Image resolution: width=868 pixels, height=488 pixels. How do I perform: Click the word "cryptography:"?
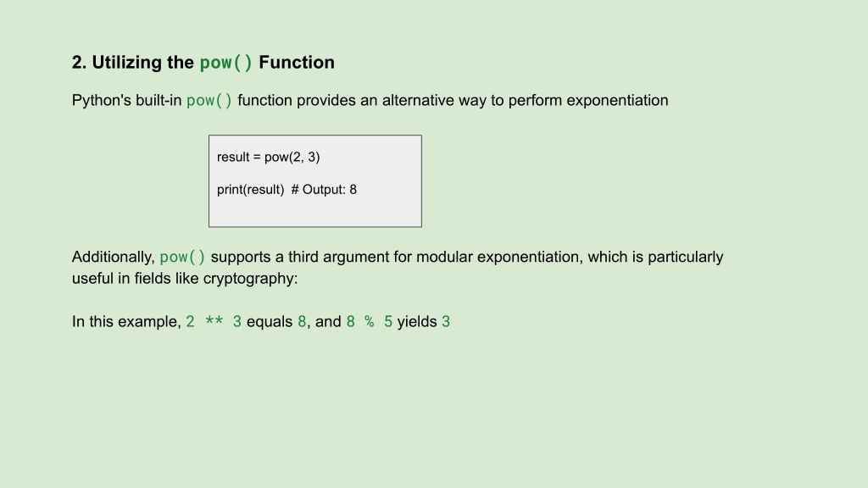tap(250, 278)
